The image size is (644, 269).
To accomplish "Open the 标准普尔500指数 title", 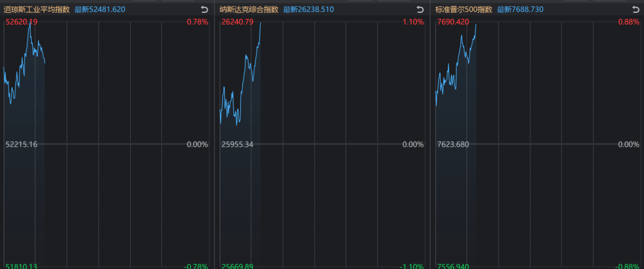I will tap(464, 9).
